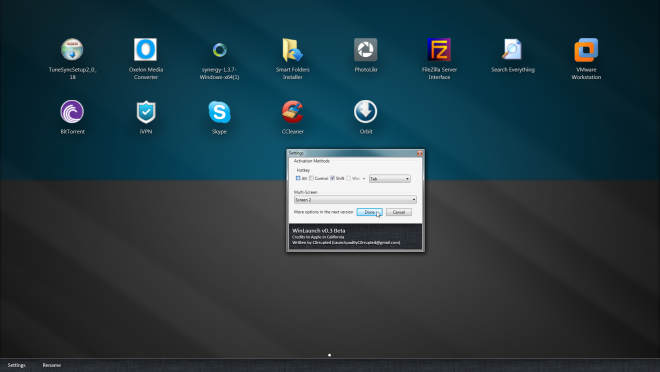Click the Credits to Apple in California line
Image resolution: width=660 pixels, height=372 pixels.
(318, 237)
